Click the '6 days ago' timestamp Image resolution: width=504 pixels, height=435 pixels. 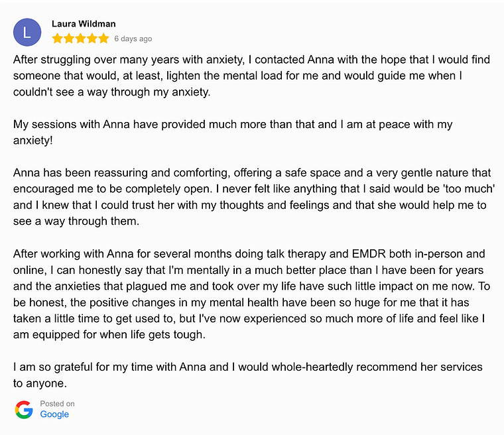pos(133,38)
